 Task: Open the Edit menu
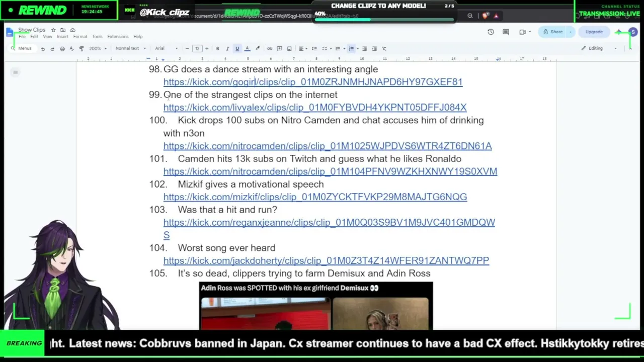click(x=34, y=37)
